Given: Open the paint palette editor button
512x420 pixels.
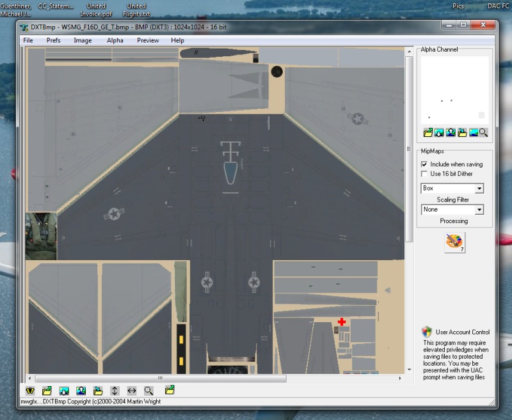Looking at the screenshot, I should point(454,242).
